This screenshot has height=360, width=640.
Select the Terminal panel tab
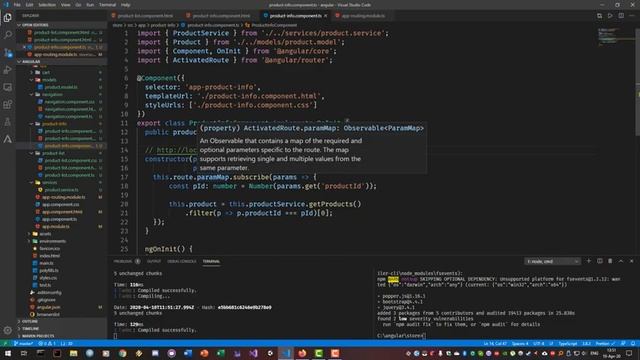coord(211,261)
